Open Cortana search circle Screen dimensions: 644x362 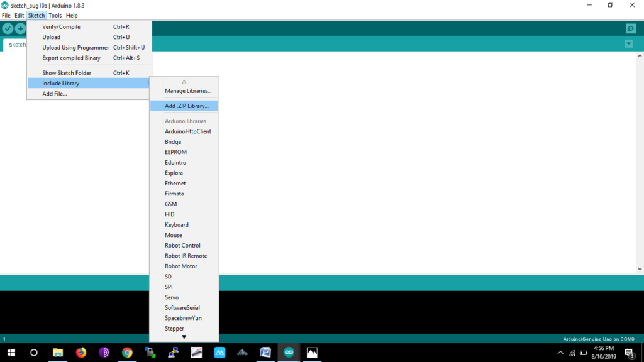[x=34, y=353]
